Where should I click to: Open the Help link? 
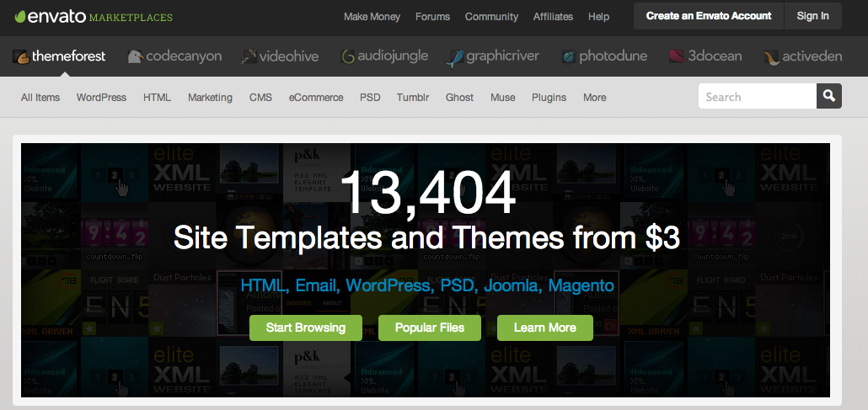pos(598,17)
